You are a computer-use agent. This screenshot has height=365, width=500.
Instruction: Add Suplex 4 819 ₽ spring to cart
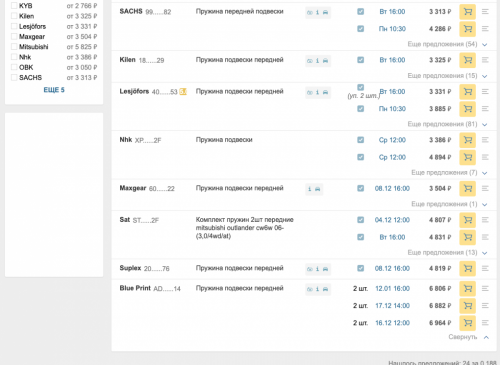(467, 269)
